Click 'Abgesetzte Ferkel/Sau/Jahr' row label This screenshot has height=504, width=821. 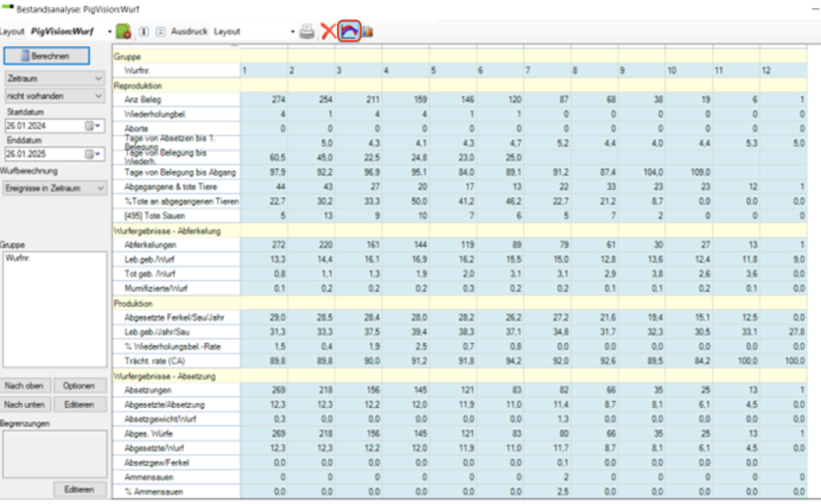click(174, 317)
